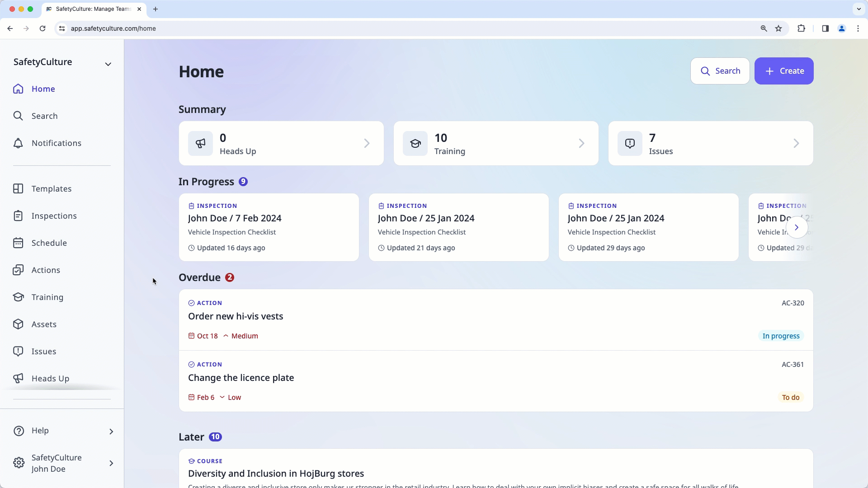The height and width of the screenshot is (488, 868).
Task: Click the Later count badge 10
Action: point(215,437)
